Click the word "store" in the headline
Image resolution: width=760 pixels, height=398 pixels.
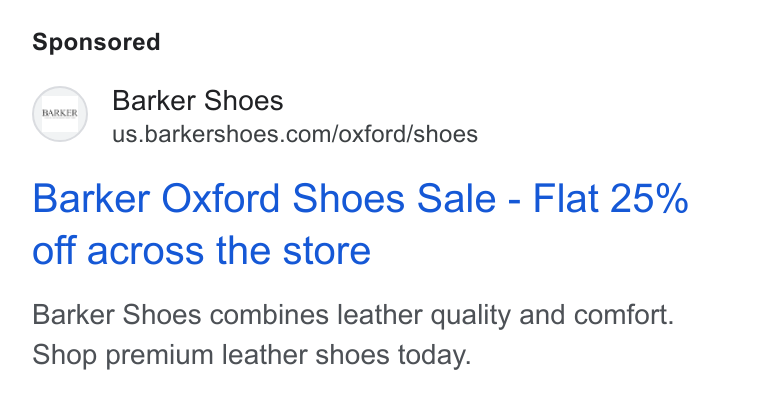[x=327, y=251]
